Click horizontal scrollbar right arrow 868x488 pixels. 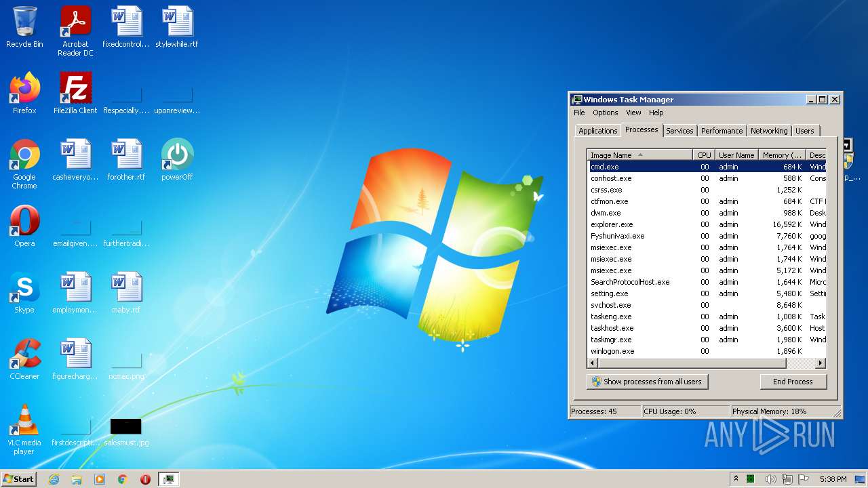click(820, 363)
